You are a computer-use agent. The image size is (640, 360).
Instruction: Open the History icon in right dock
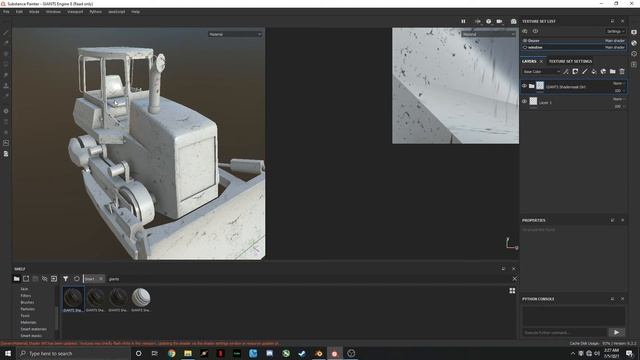[x=634, y=53]
